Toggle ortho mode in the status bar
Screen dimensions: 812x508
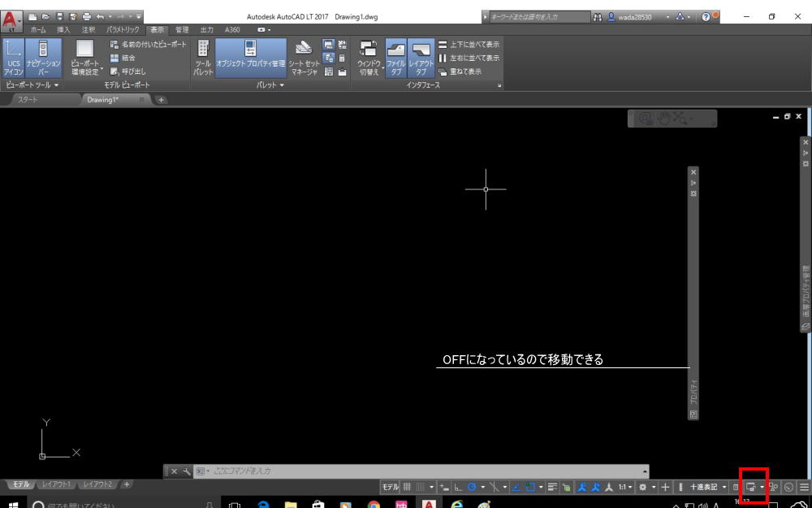(x=458, y=487)
